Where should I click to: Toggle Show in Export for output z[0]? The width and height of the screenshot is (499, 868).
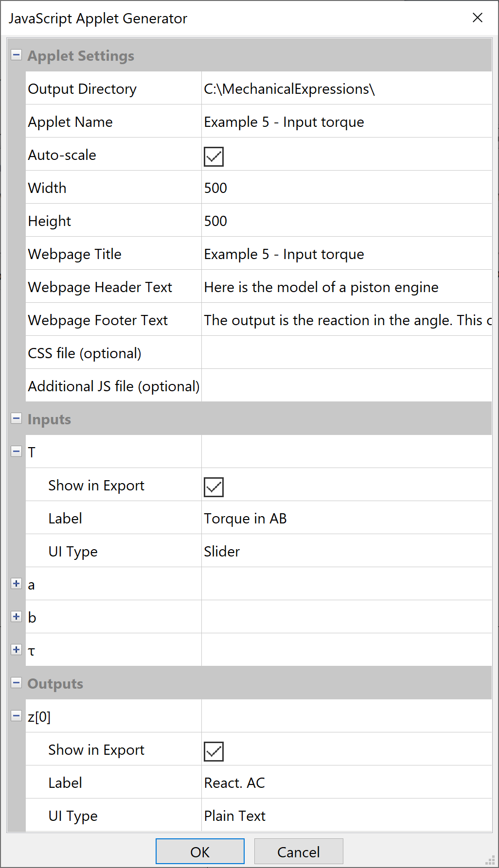coord(214,751)
